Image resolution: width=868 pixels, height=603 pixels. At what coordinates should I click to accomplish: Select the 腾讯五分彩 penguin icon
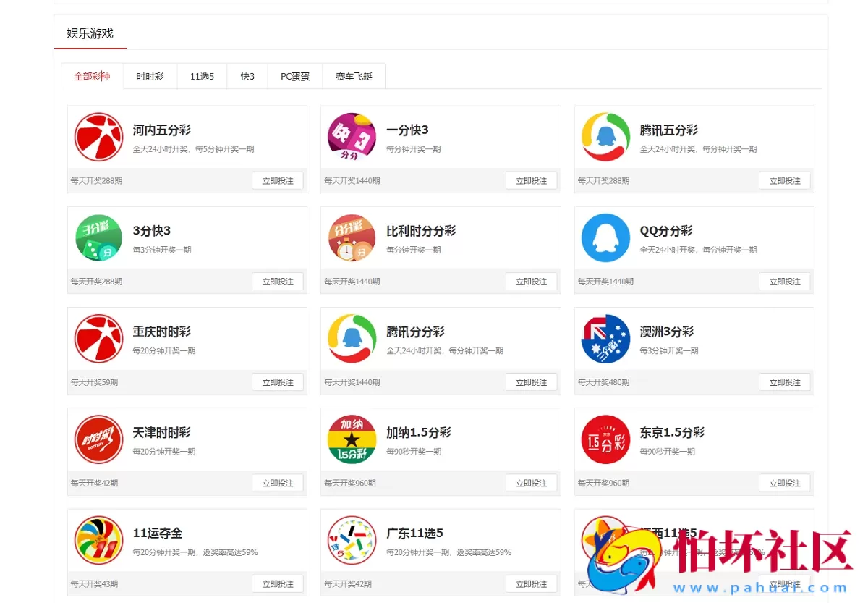coord(605,136)
